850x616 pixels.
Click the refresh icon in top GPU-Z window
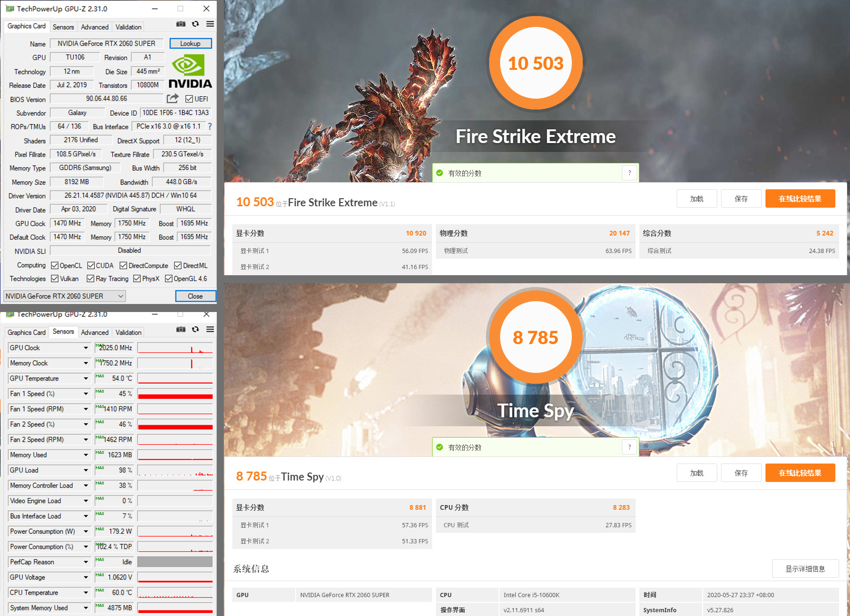(195, 24)
